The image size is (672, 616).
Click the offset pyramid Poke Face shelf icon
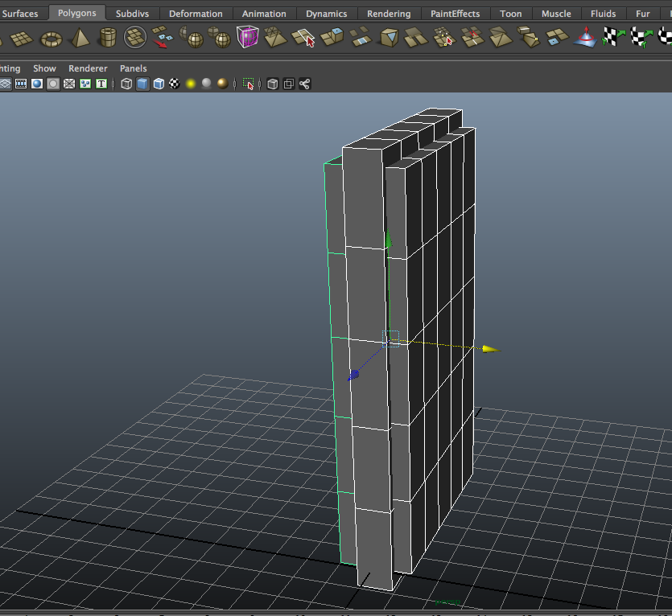pos(501,37)
